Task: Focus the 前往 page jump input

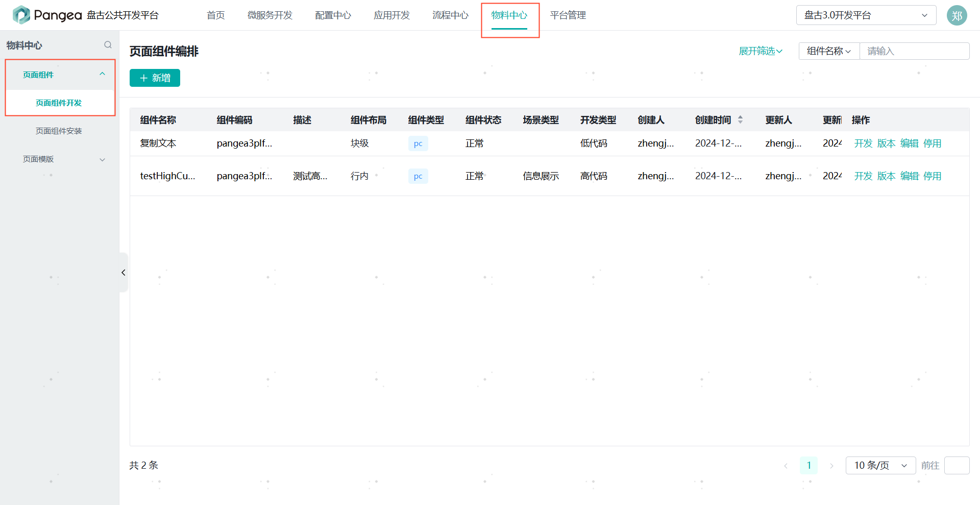Action: coord(957,465)
